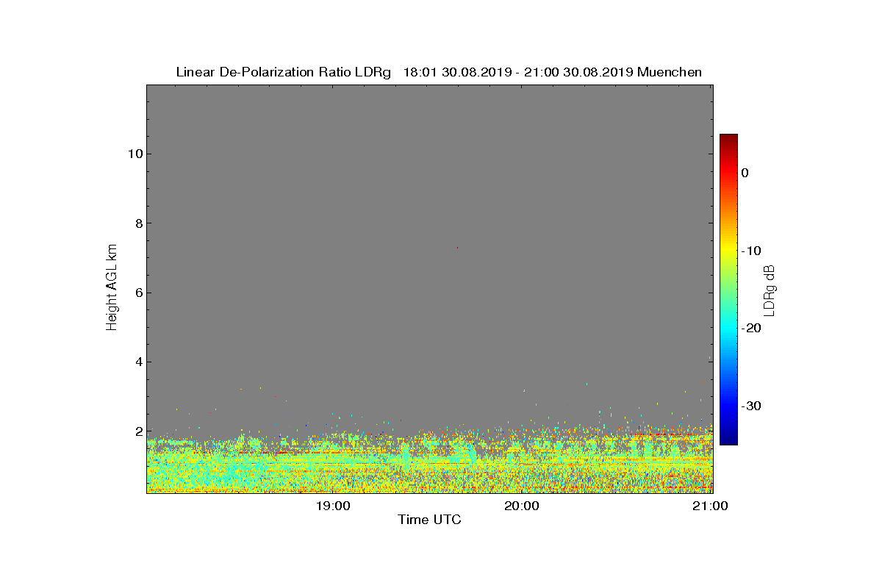Click the plot title 'Linear De-Polarization Ratio LDRg'
882x588 pixels.
click(284, 72)
